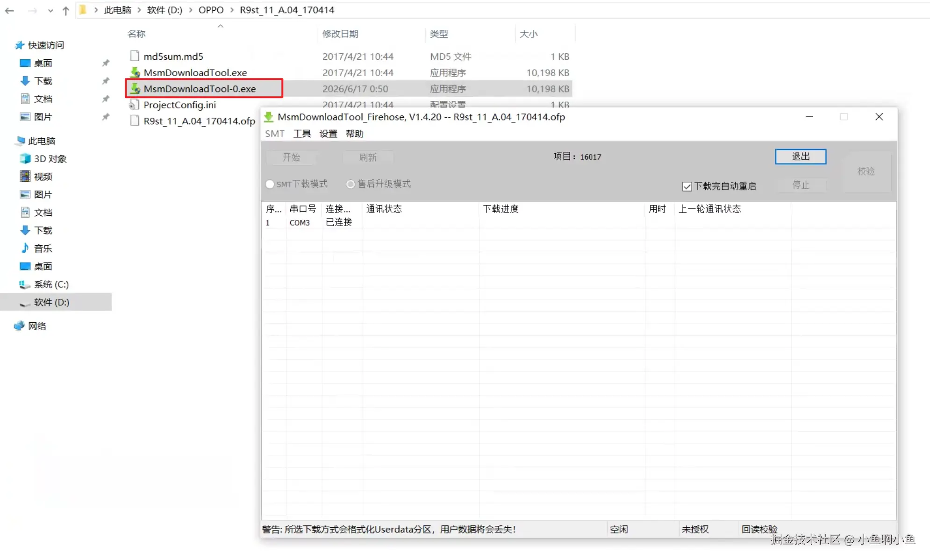The image size is (930, 560).
Task: Click the ProjectConfig.ini file icon
Action: [135, 105]
